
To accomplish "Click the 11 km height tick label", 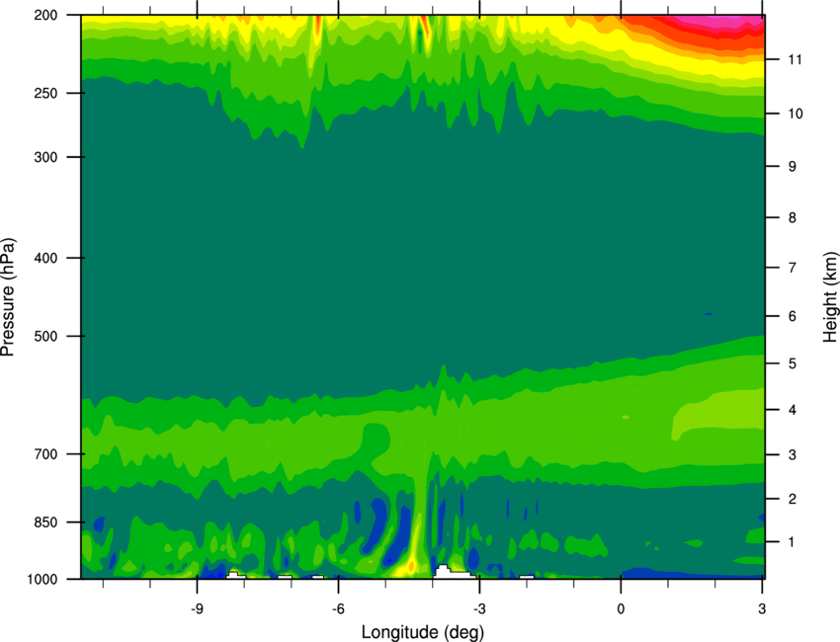I will click(796, 59).
